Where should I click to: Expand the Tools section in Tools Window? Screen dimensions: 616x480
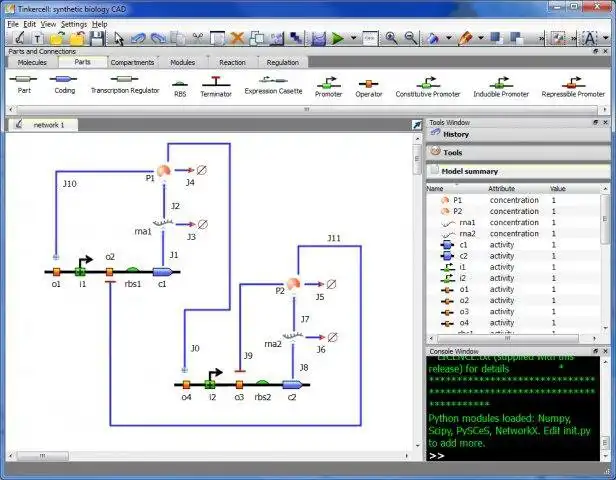click(518, 152)
